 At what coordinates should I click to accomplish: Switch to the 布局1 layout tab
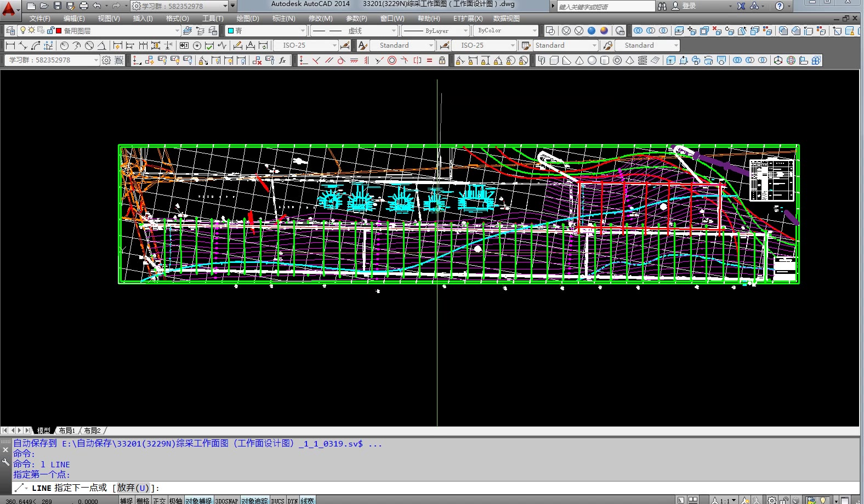[x=66, y=431]
